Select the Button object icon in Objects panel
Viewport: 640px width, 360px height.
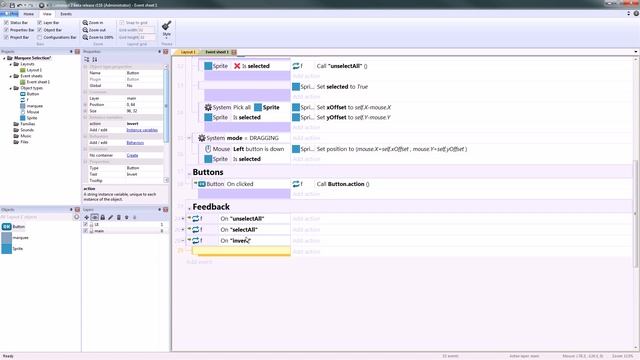[x=7, y=227]
